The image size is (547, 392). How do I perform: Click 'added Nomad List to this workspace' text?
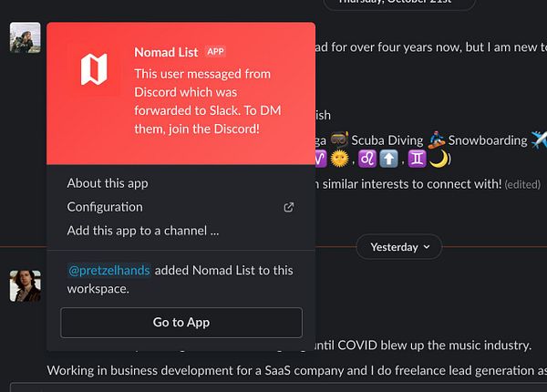click(x=180, y=279)
